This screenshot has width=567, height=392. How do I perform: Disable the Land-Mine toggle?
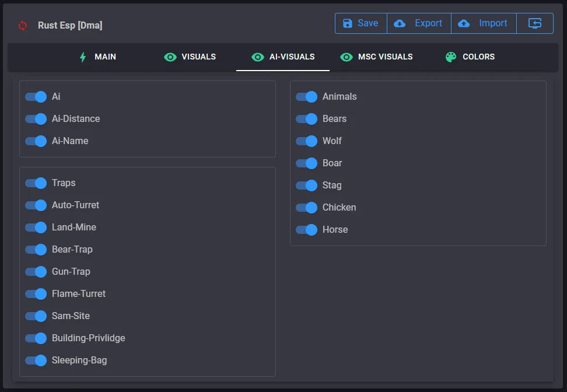coord(36,228)
